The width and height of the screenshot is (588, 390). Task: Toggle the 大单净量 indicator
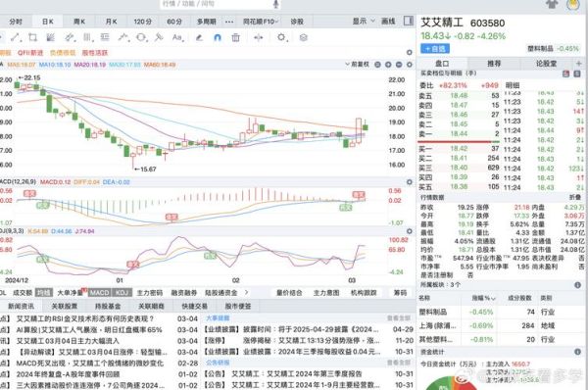(70, 292)
